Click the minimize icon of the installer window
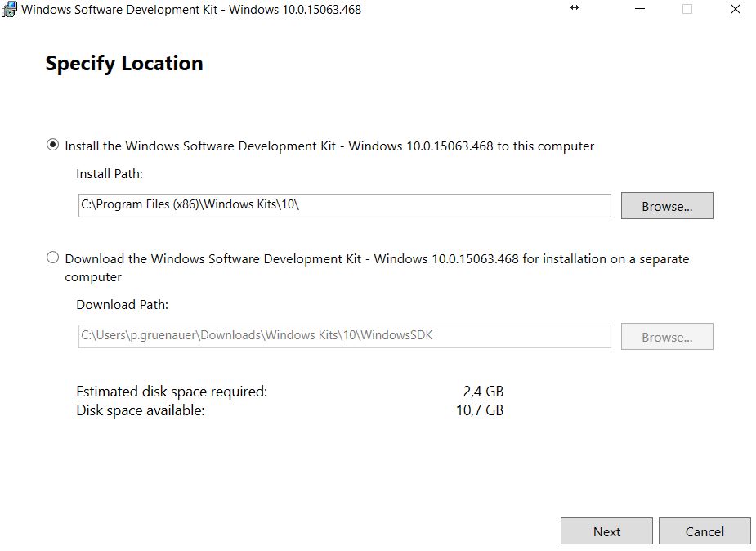The width and height of the screenshot is (756, 551). (x=641, y=8)
